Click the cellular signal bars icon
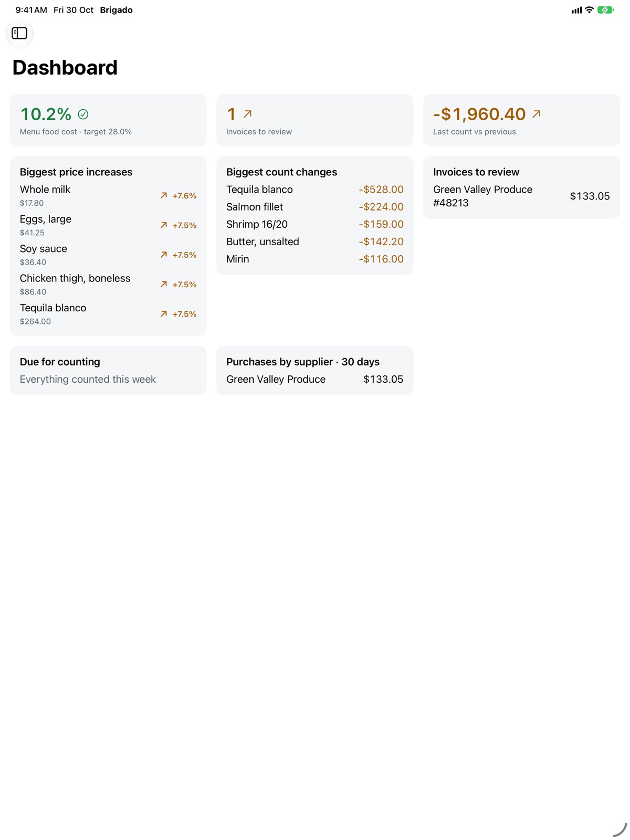 click(576, 10)
